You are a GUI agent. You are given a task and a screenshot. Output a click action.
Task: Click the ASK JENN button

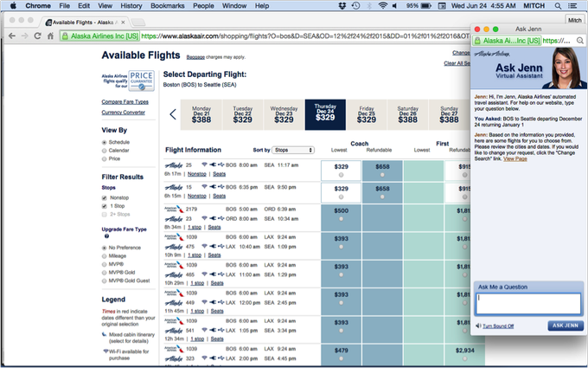pyautogui.click(x=566, y=326)
